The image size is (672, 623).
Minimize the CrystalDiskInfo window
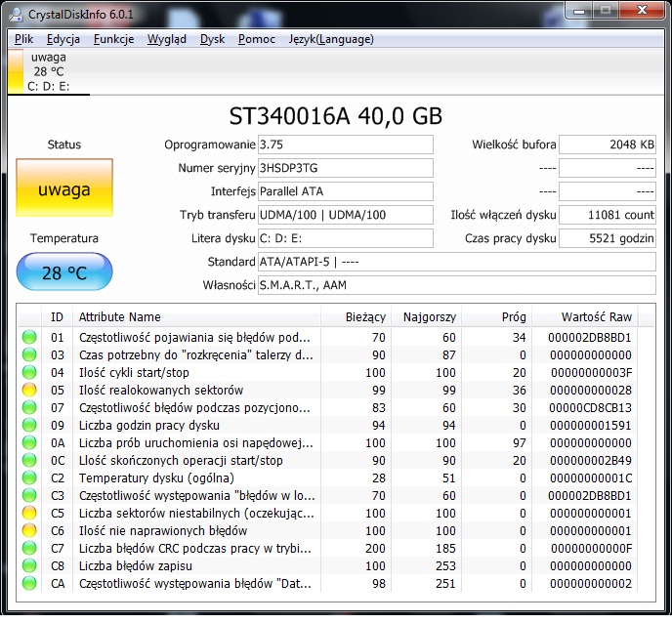pos(579,11)
